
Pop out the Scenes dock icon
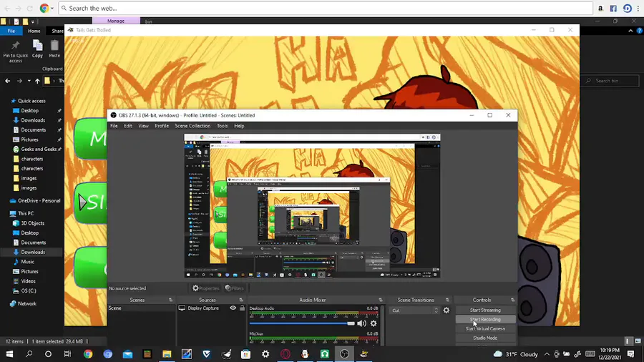[170, 300]
